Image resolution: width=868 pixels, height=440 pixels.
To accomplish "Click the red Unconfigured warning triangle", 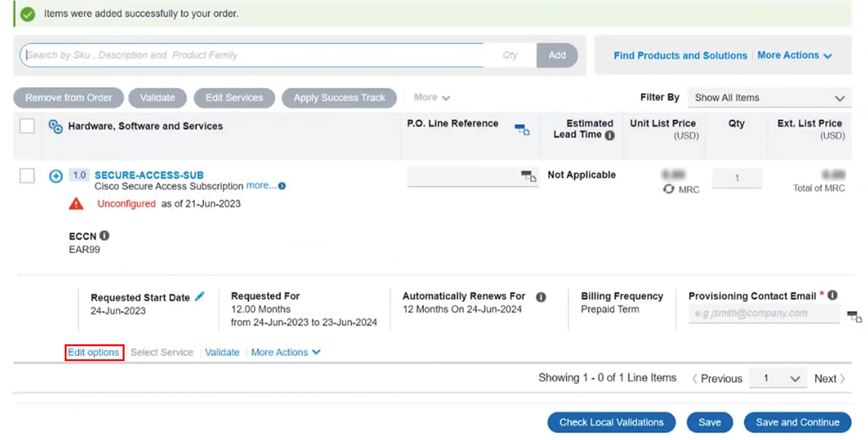I will click(x=76, y=204).
